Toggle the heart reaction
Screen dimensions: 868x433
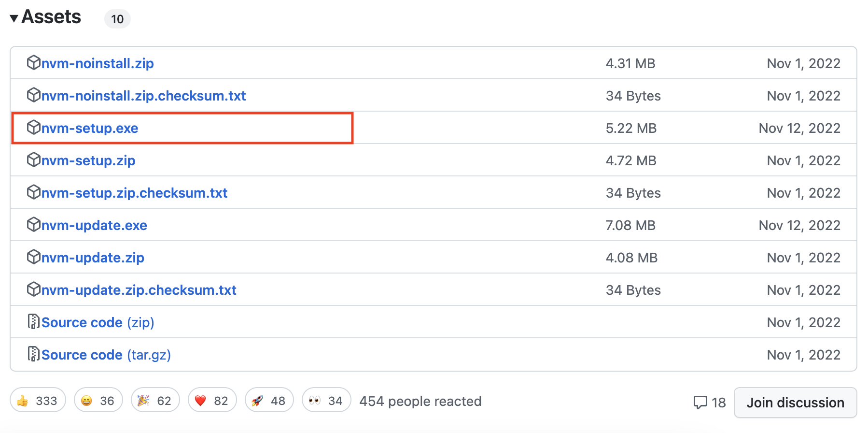pos(212,400)
